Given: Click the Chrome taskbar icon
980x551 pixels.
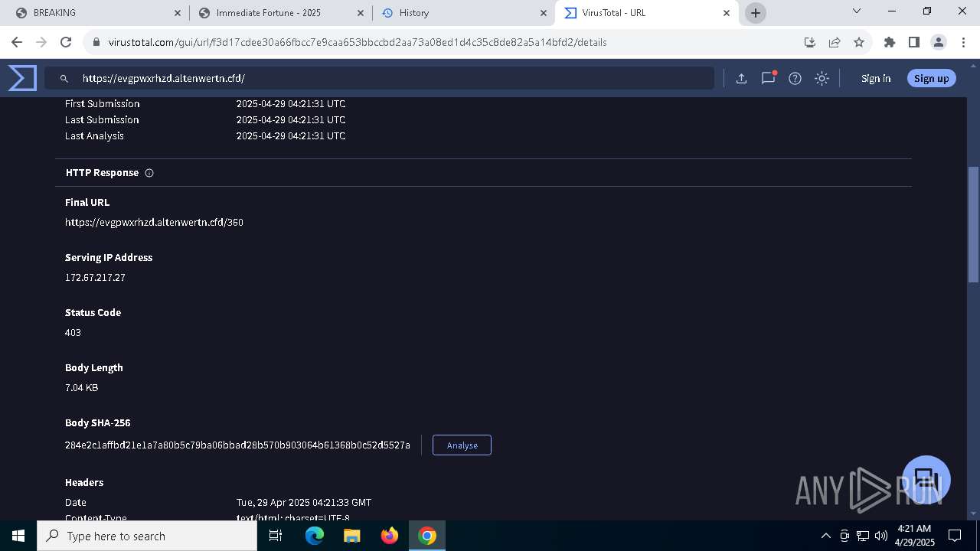Looking at the screenshot, I should [427, 536].
